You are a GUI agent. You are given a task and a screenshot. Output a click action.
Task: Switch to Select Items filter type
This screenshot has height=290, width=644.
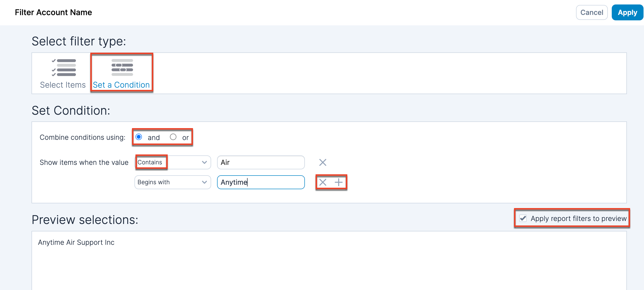coord(63,85)
